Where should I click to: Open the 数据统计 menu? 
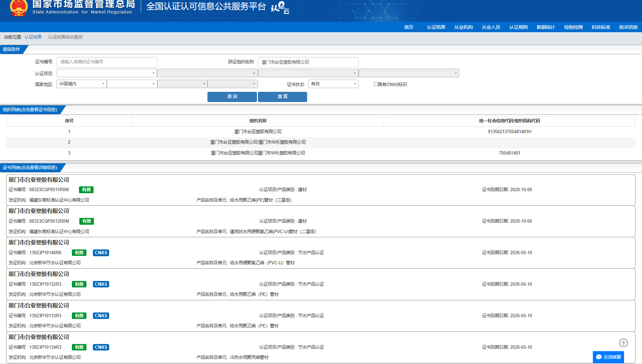click(x=546, y=27)
